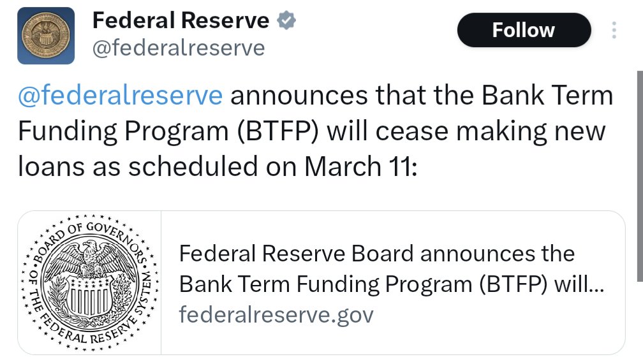Open the blue @federalreserve mention in tweet
Image resolution: width=643 pixels, height=364 pixels.
120,96
